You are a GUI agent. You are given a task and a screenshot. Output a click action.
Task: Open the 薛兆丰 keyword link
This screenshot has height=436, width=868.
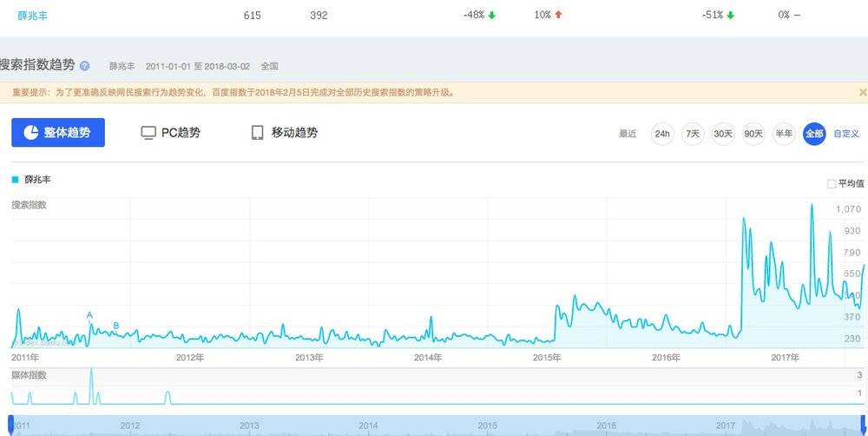click(x=33, y=16)
